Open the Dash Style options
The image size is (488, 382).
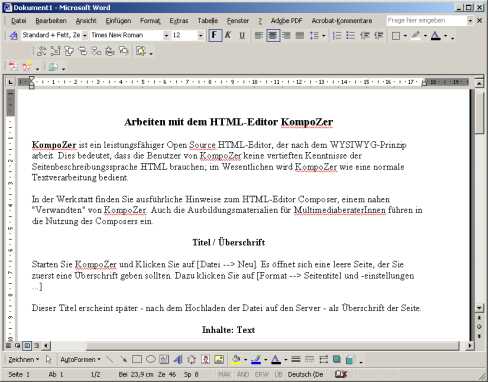309,359
